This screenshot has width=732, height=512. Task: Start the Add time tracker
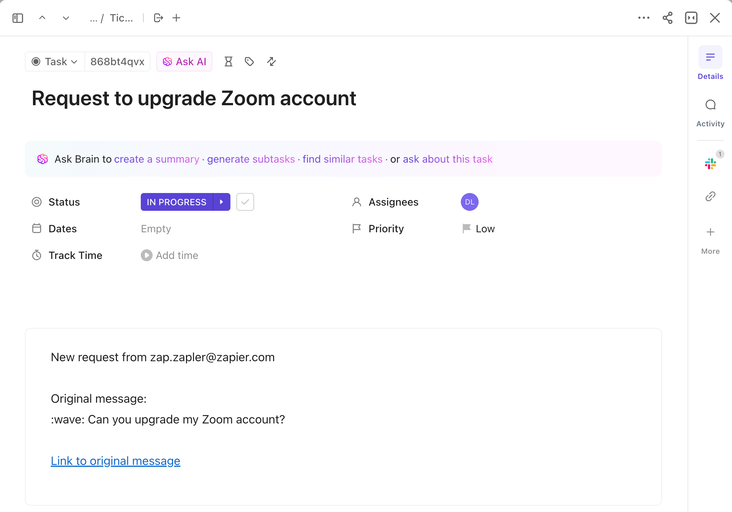coord(170,255)
